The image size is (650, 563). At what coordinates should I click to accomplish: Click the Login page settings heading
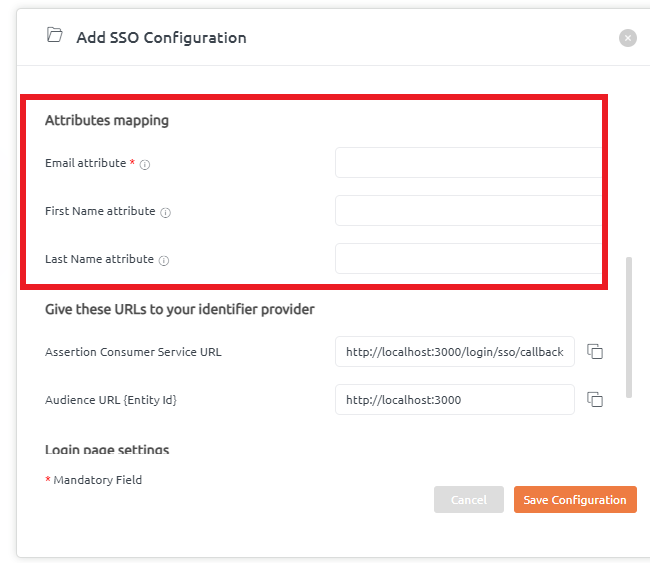pos(107,449)
